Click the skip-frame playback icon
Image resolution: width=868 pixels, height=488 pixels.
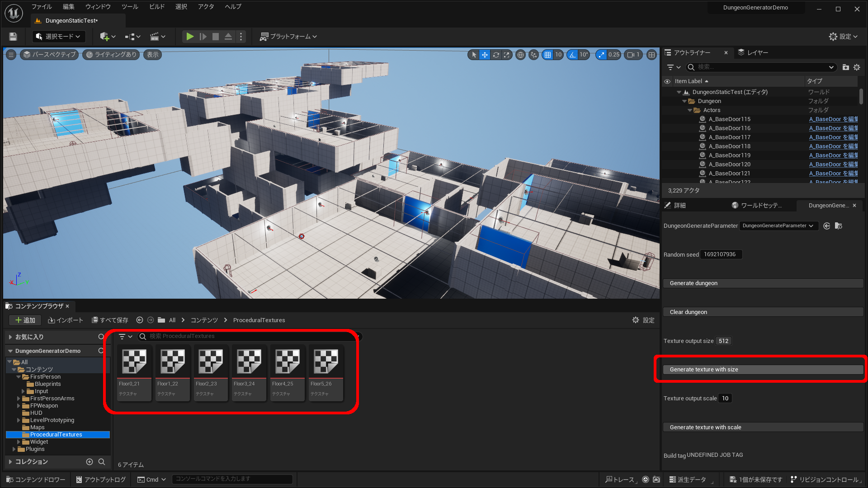coord(203,37)
